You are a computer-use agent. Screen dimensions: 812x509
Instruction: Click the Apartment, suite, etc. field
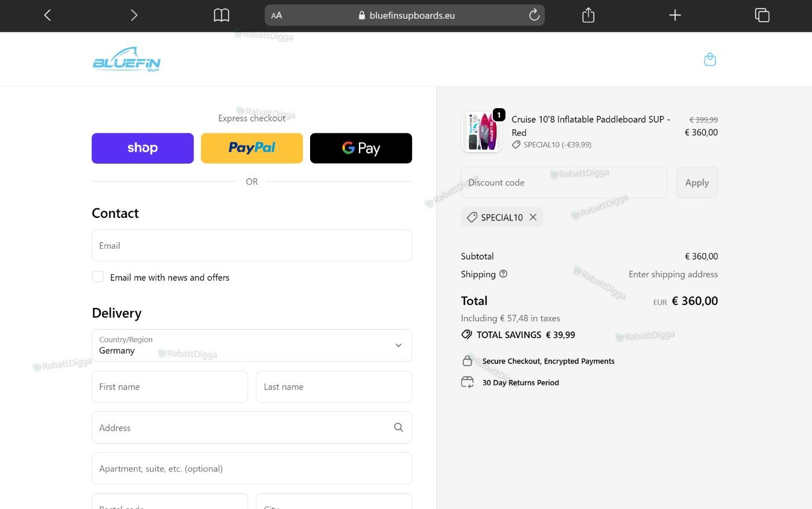coord(252,469)
